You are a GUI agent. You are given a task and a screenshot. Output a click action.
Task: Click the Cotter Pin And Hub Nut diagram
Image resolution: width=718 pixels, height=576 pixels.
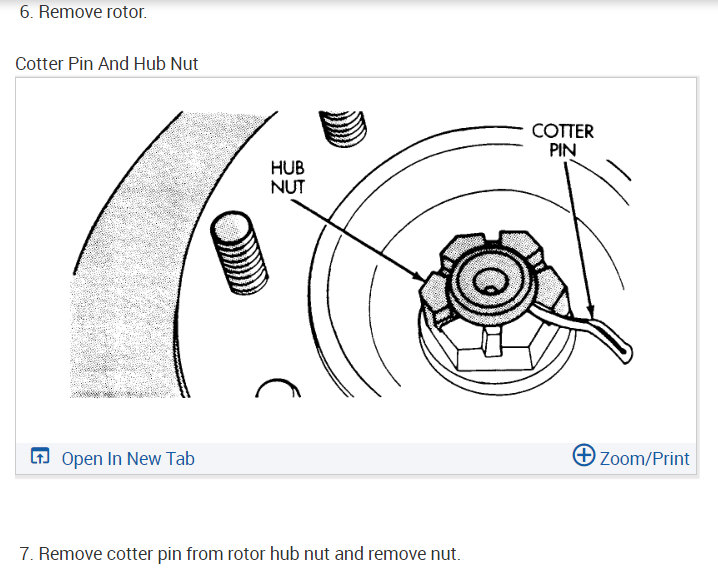click(353, 255)
